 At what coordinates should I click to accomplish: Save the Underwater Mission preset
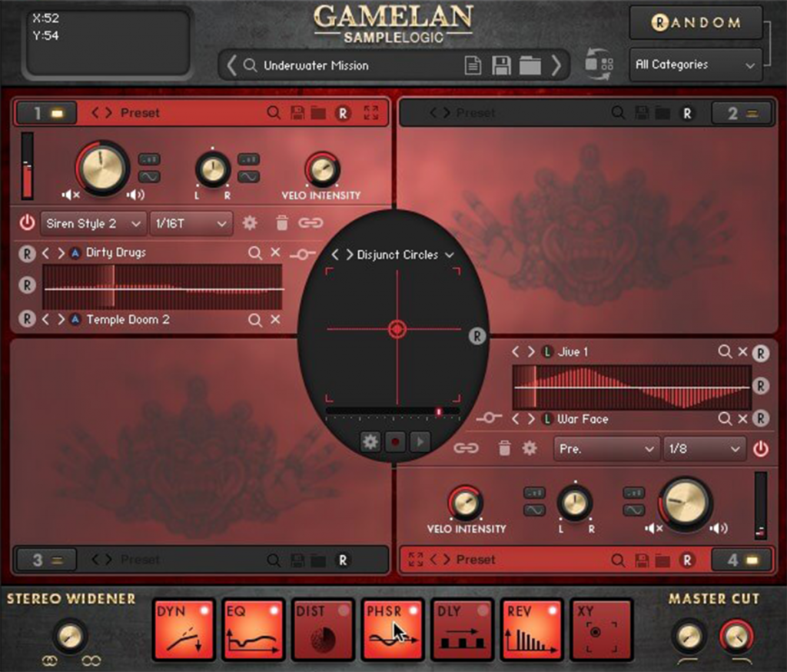click(x=500, y=65)
